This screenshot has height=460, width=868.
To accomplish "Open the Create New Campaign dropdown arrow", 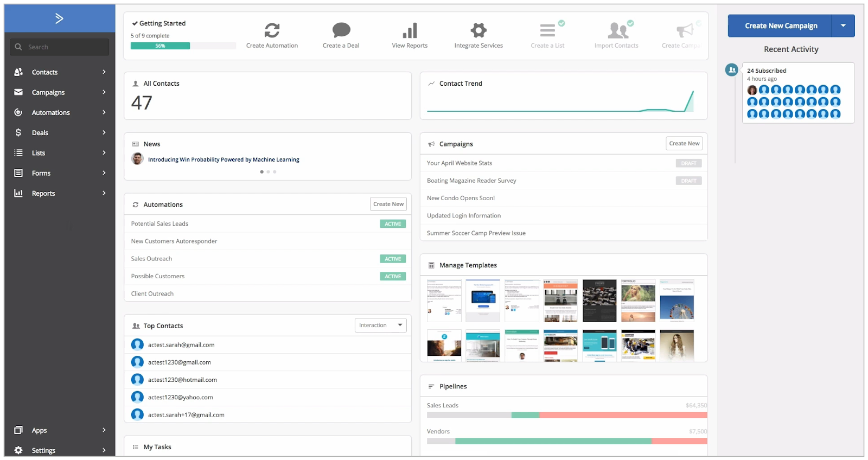I will (843, 26).
